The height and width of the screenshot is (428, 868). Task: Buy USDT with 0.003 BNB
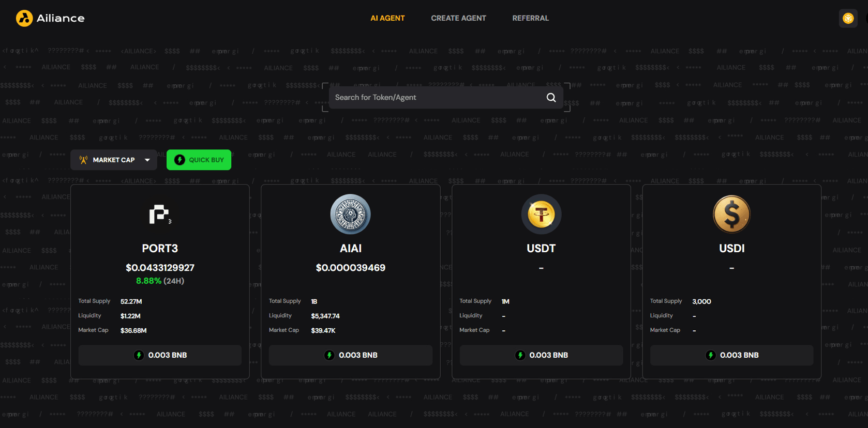(x=541, y=355)
